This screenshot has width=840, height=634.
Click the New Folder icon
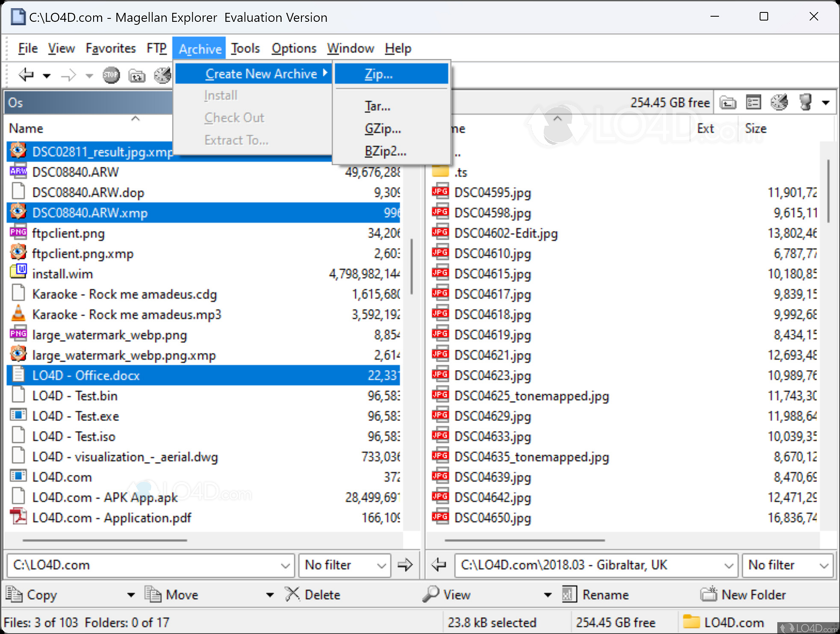click(709, 594)
